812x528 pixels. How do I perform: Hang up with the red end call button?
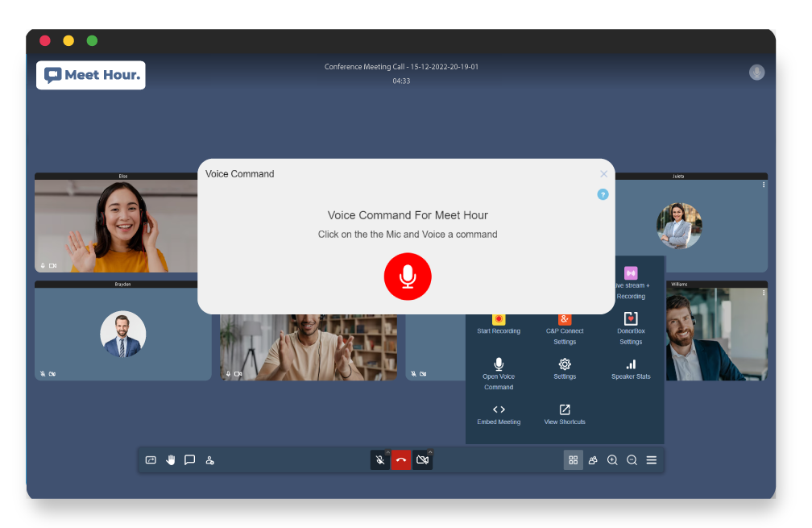coord(401,460)
